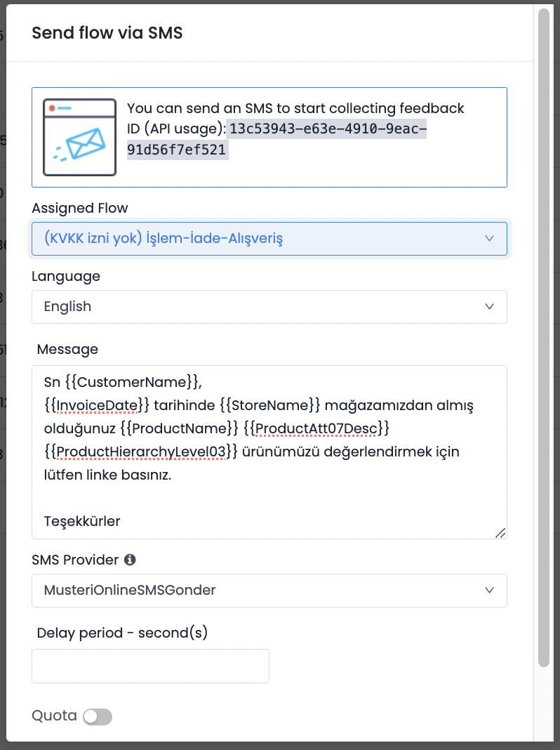The width and height of the screenshot is (560, 750).
Task: Click the Message field label
Action: click(67, 349)
